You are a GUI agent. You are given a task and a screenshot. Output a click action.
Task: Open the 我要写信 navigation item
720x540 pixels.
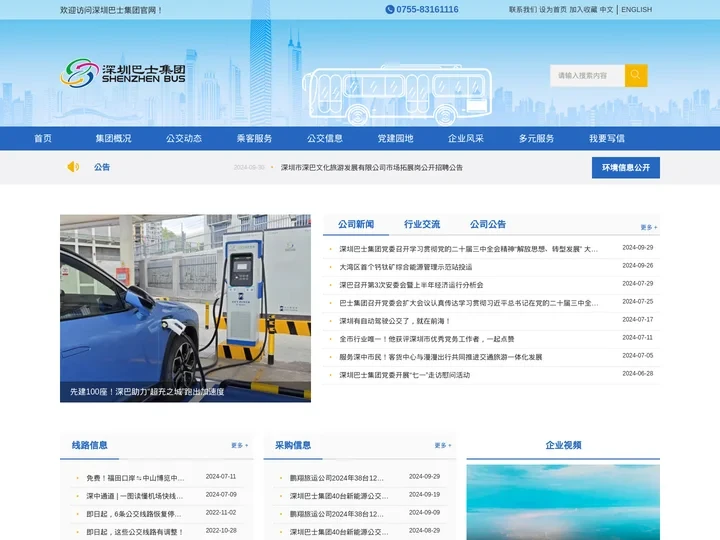[x=607, y=138]
